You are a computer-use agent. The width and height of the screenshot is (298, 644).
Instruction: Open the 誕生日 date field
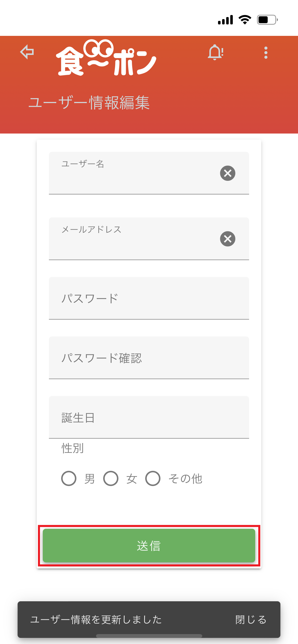[x=149, y=417]
